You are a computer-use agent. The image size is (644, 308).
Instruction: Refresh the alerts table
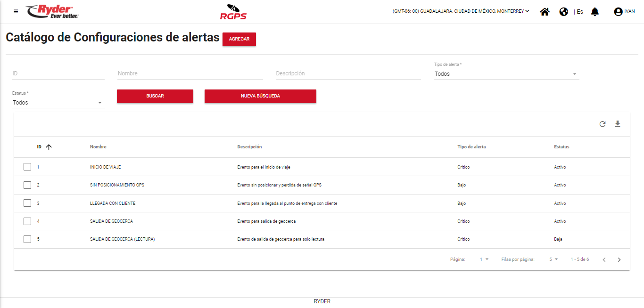tap(603, 124)
